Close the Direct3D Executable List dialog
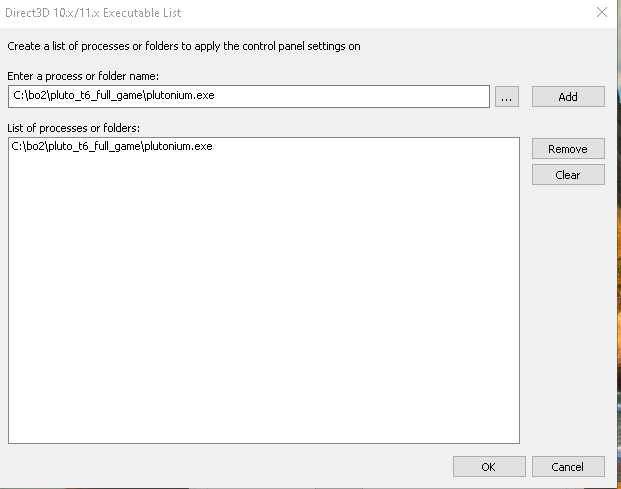The width and height of the screenshot is (621, 489). (x=602, y=12)
